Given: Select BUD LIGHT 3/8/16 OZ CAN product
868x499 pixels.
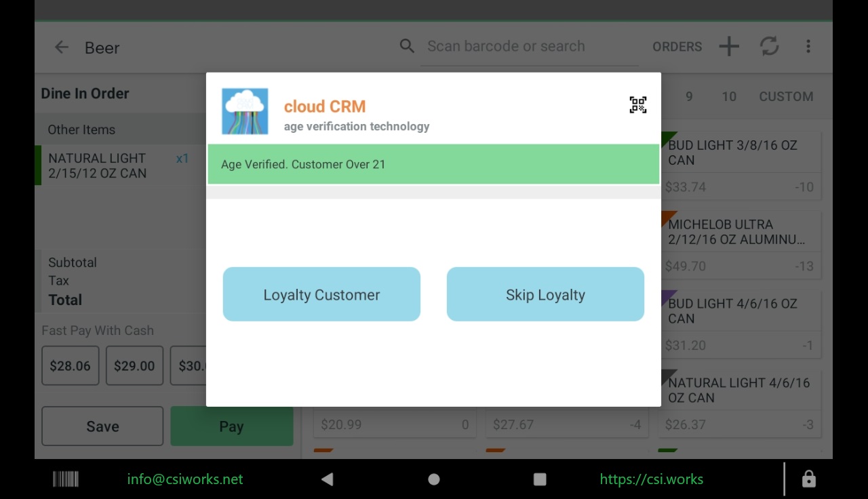Looking at the screenshot, I should 741,165.
